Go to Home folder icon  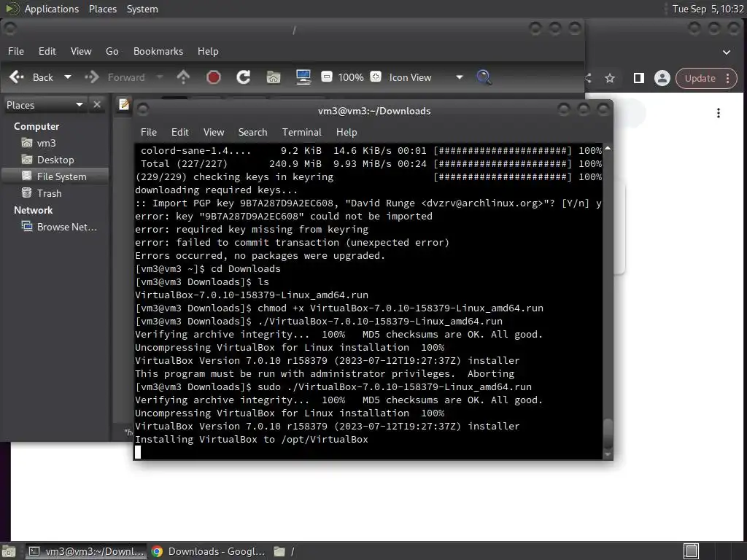pyautogui.click(x=274, y=77)
